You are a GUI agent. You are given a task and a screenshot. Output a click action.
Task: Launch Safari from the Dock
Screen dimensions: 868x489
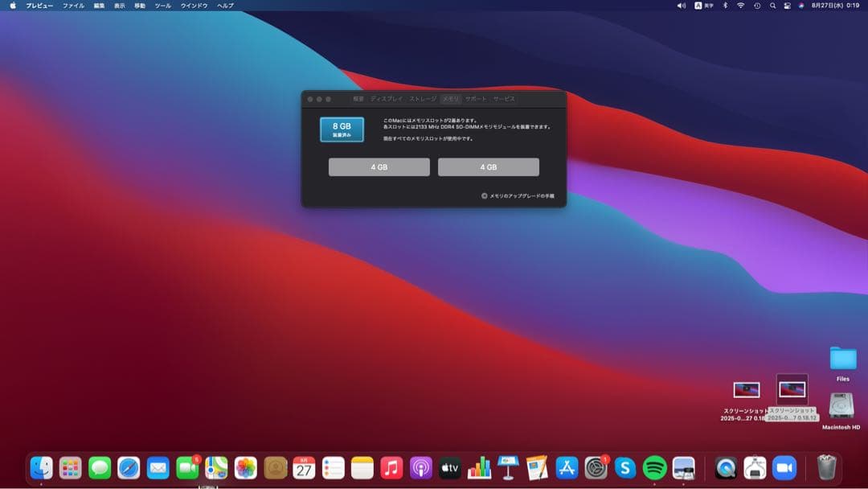(x=129, y=467)
